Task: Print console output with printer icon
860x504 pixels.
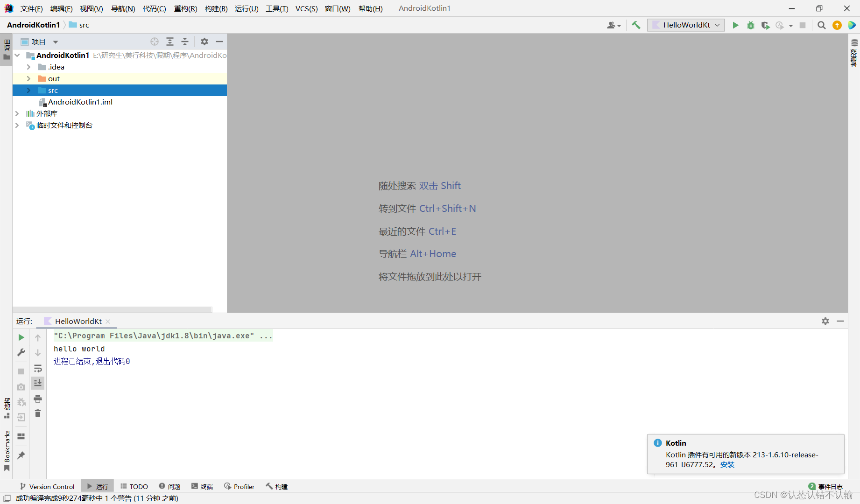Action: [38, 399]
